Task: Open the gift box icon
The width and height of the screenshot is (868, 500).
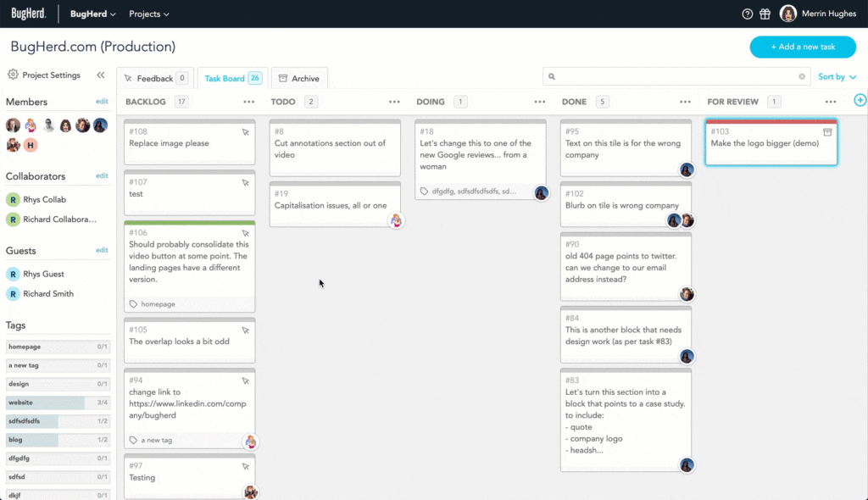Action: click(765, 14)
